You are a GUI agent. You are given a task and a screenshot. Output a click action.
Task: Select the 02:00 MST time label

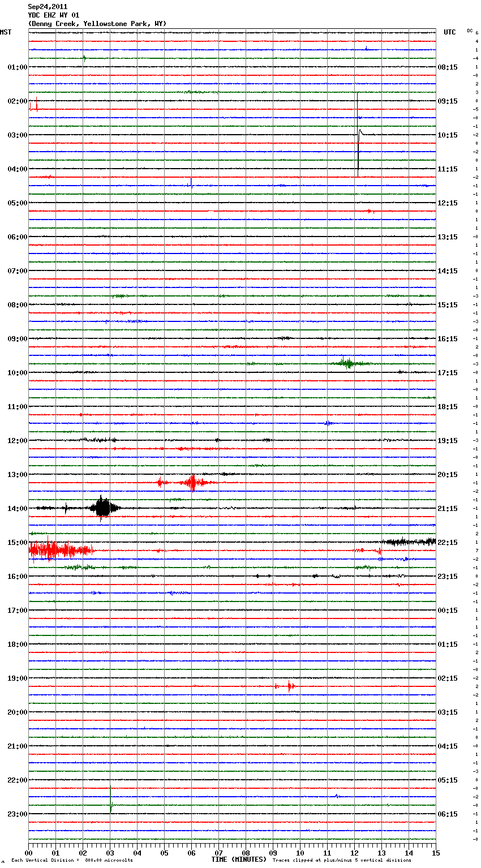(x=17, y=101)
